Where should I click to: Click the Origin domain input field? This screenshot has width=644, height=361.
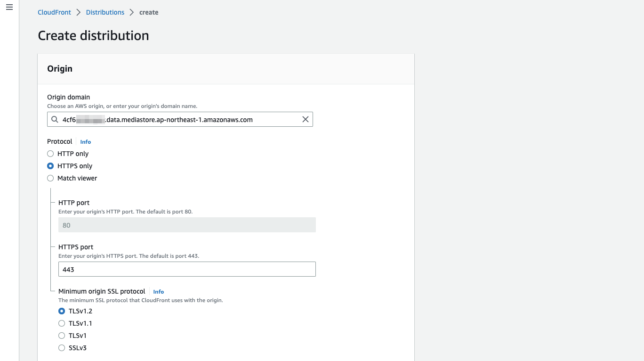point(180,120)
